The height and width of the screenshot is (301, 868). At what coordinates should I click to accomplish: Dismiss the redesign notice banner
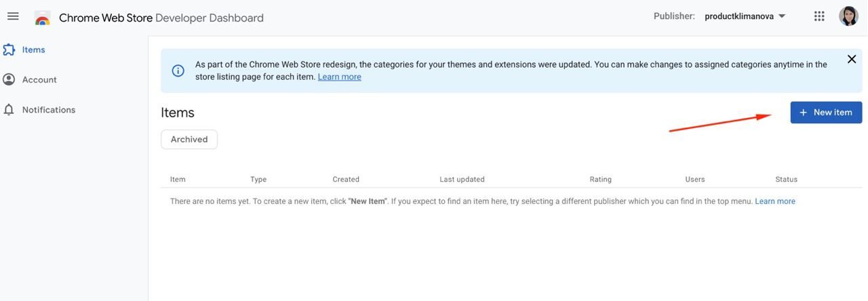tap(852, 60)
